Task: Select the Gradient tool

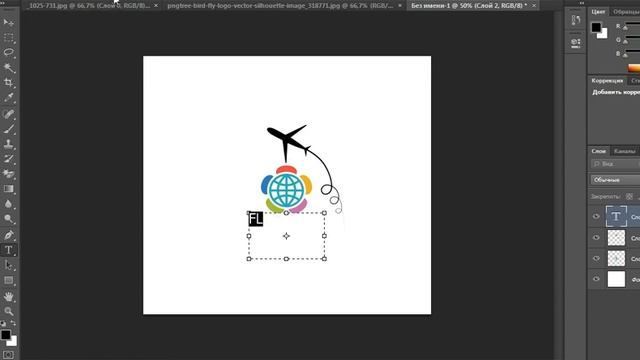Action: pyautogui.click(x=8, y=189)
